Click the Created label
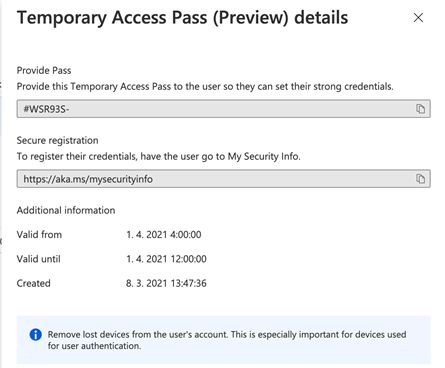The height and width of the screenshot is (368, 445). (x=34, y=283)
